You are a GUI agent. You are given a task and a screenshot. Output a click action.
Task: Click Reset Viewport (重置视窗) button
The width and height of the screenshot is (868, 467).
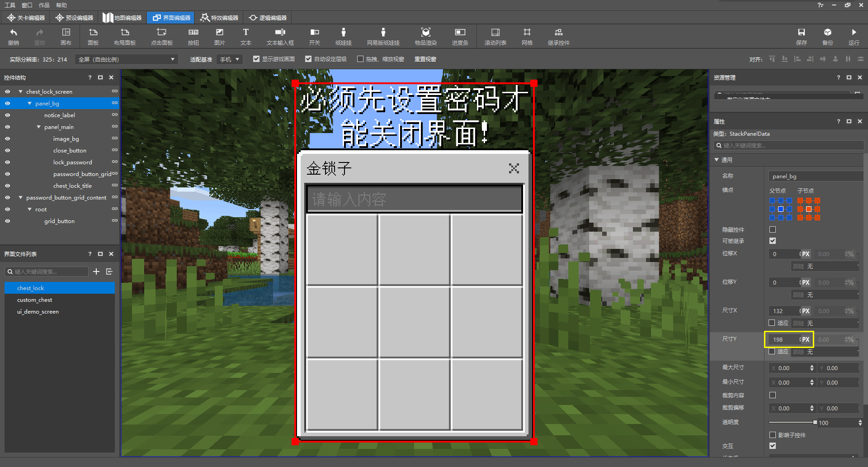click(425, 59)
